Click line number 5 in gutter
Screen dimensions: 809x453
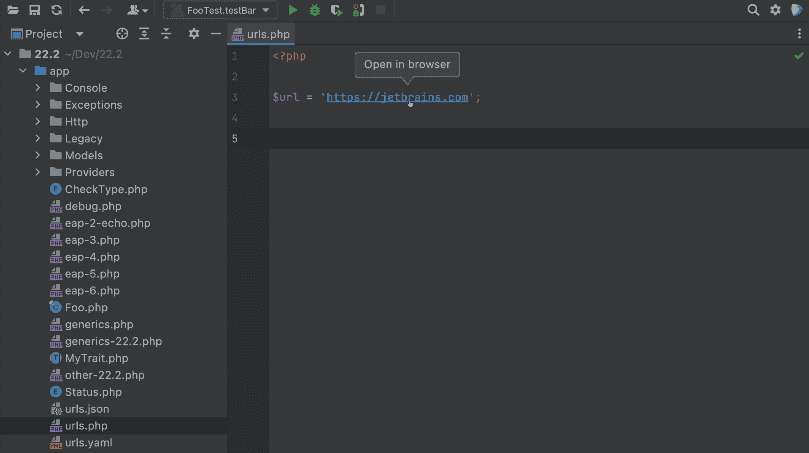[x=235, y=138]
